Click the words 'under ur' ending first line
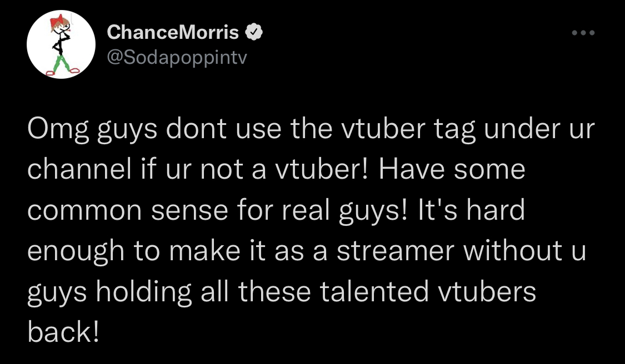This screenshot has height=364, width=625. point(539,129)
